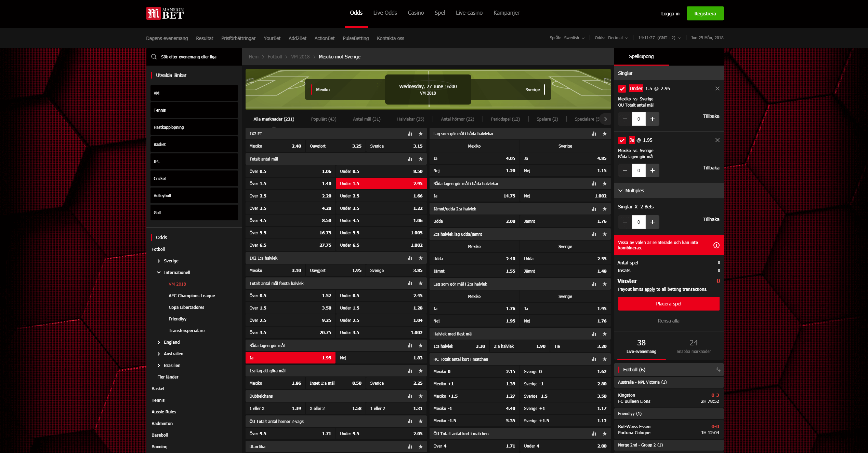Screen dimensions: 868x453
Task: Star the Totalt antal mål första halvlek market
Action: point(421,283)
